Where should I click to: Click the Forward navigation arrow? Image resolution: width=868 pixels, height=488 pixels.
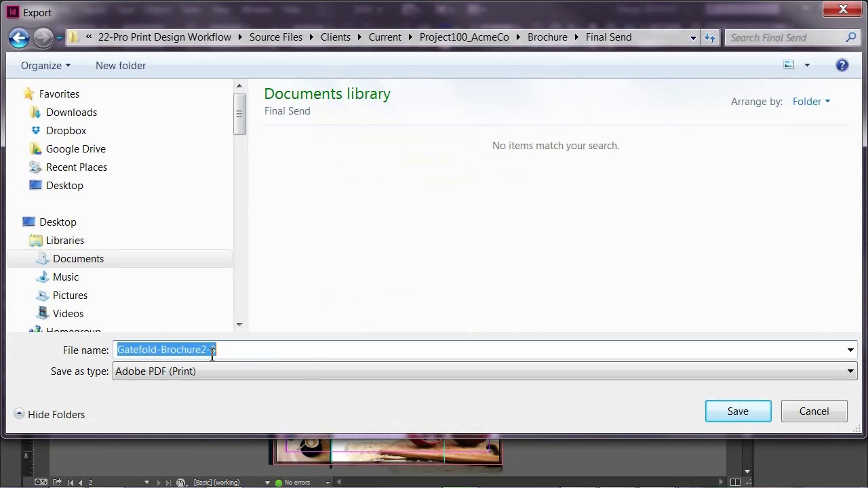point(43,38)
